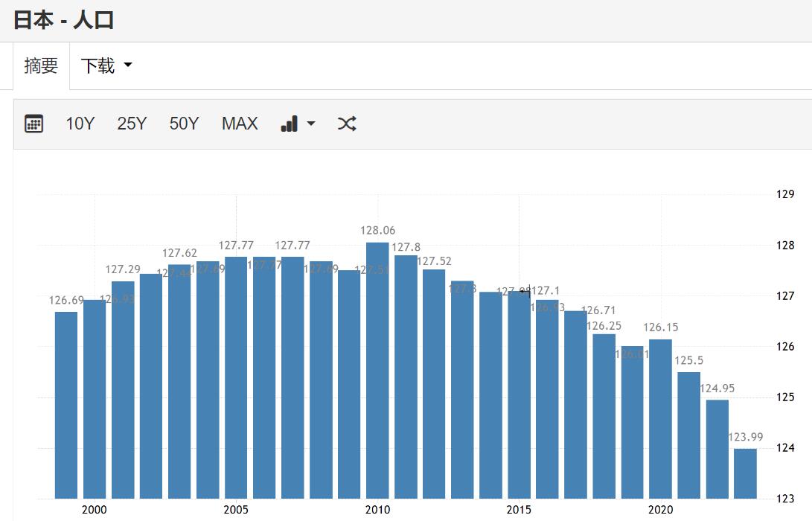Click the 2000 x-axis label
The height and width of the screenshot is (521, 812).
click(95, 510)
